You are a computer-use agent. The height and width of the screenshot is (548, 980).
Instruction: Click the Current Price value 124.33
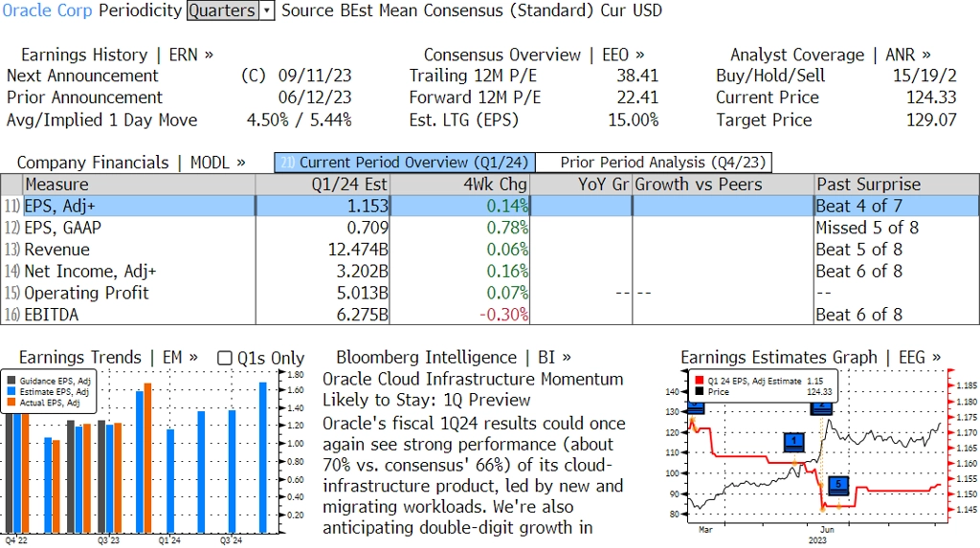coord(931,98)
